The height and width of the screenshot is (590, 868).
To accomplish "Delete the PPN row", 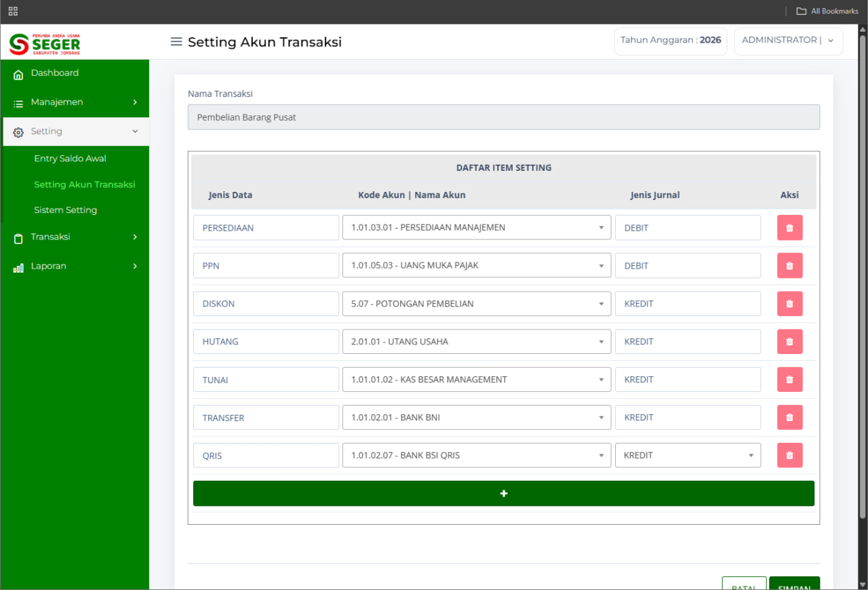I will 789,266.
